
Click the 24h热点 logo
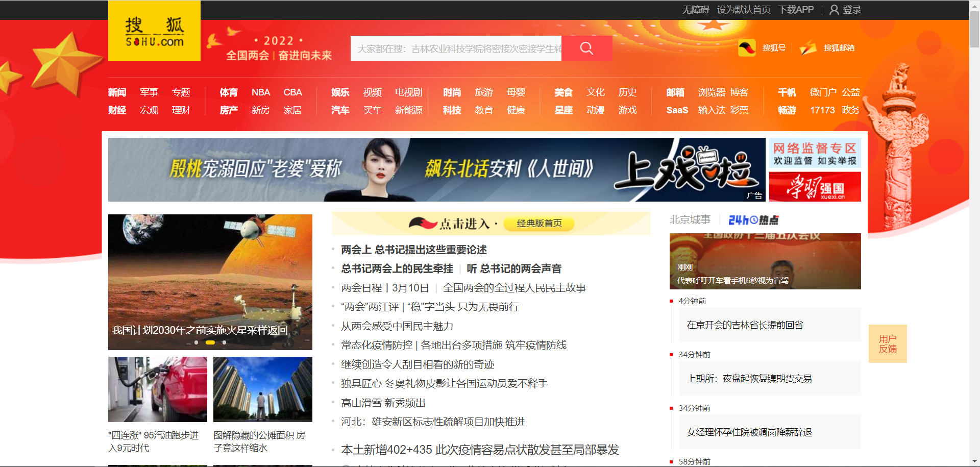(x=753, y=220)
